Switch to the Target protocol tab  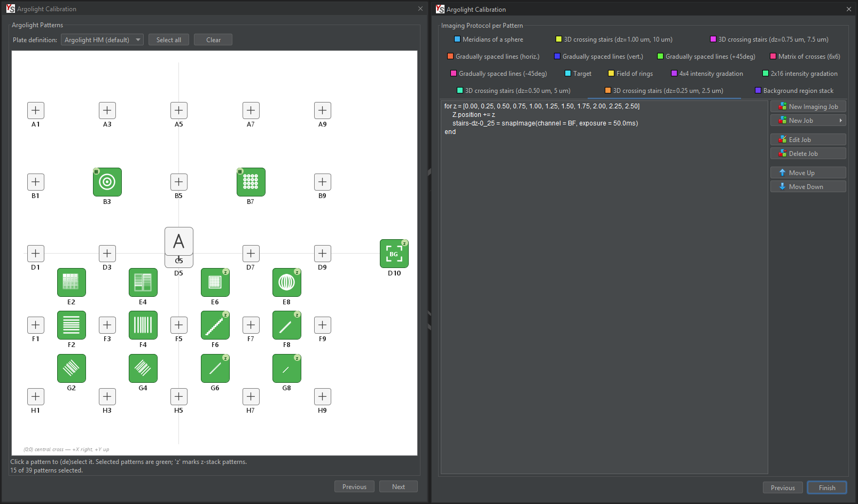[x=578, y=74]
